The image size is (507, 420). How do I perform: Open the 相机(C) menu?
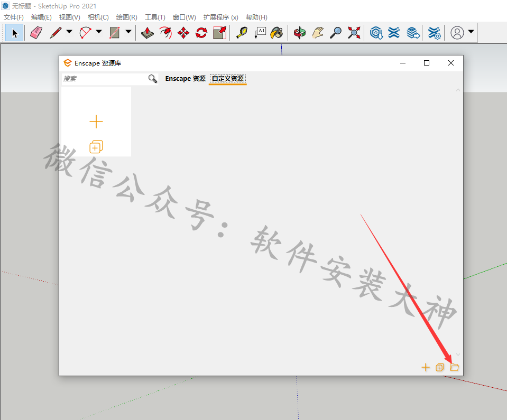pyautogui.click(x=98, y=17)
